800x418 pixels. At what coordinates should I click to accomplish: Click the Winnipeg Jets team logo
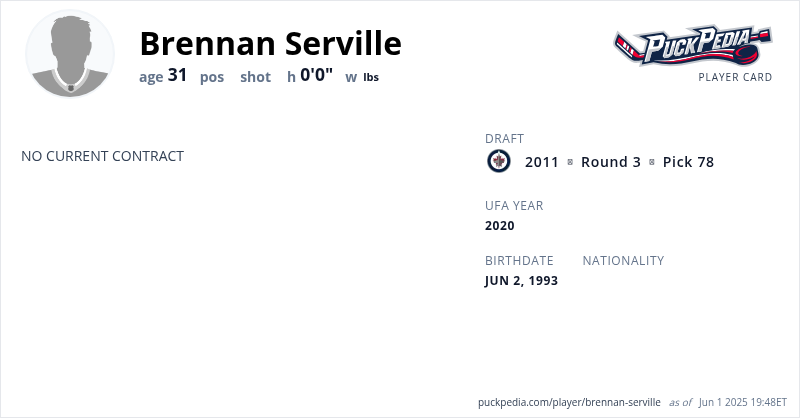coord(498,162)
